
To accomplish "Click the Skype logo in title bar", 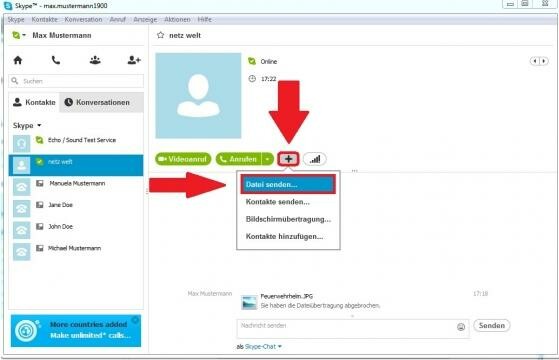I will 7,5.
